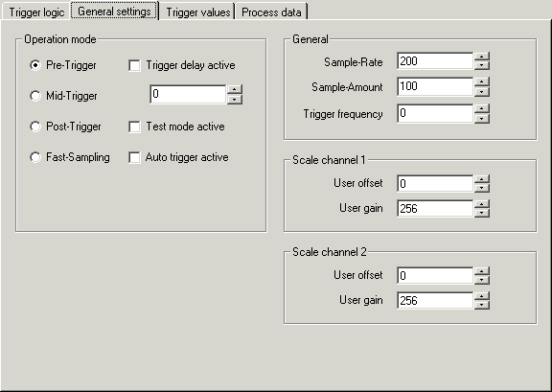Viewport: 552px width, 392px height.
Task: Switch to the Trigger logic tab
Action: pyautogui.click(x=36, y=12)
